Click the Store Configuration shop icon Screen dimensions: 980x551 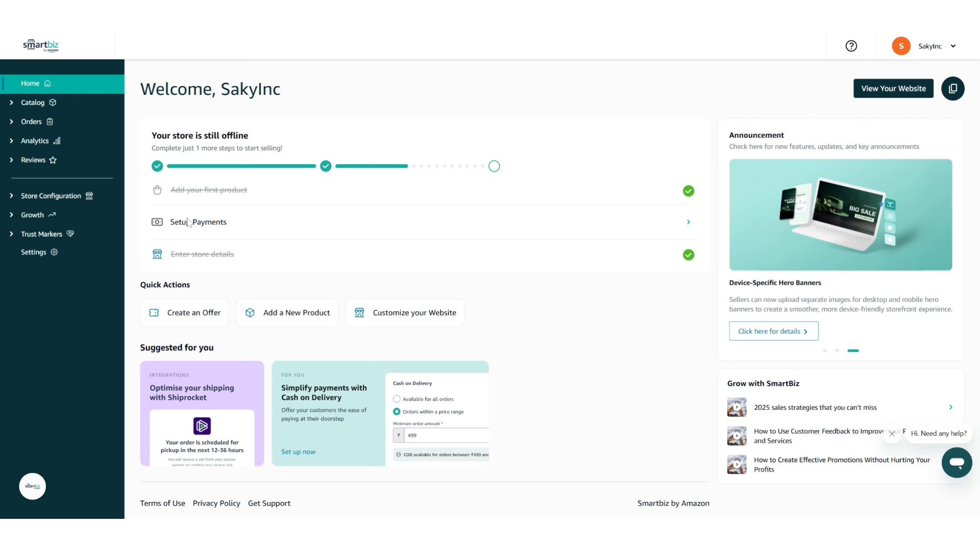pyautogui.click(x=89, y=196)
